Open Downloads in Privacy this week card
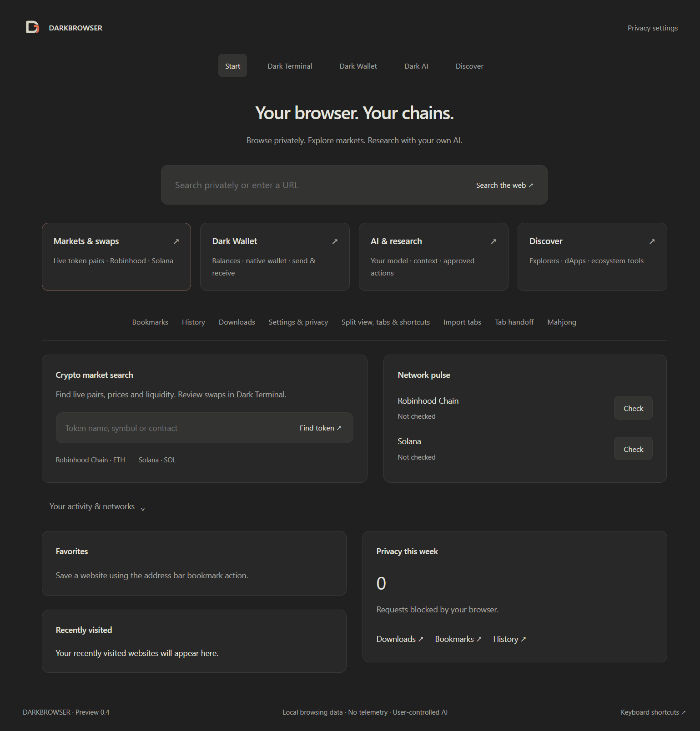The width and height of the screenshot is (700, 731). [400, 639]
